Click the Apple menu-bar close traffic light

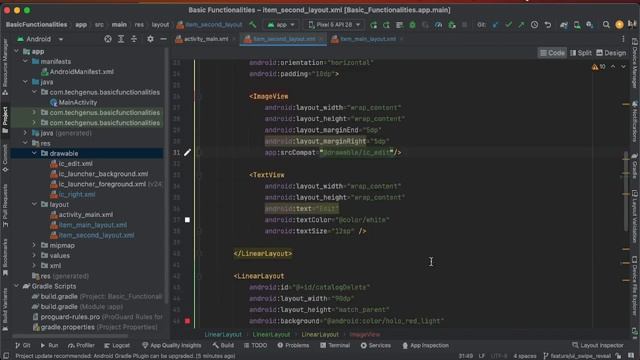[x=7, y=10]
